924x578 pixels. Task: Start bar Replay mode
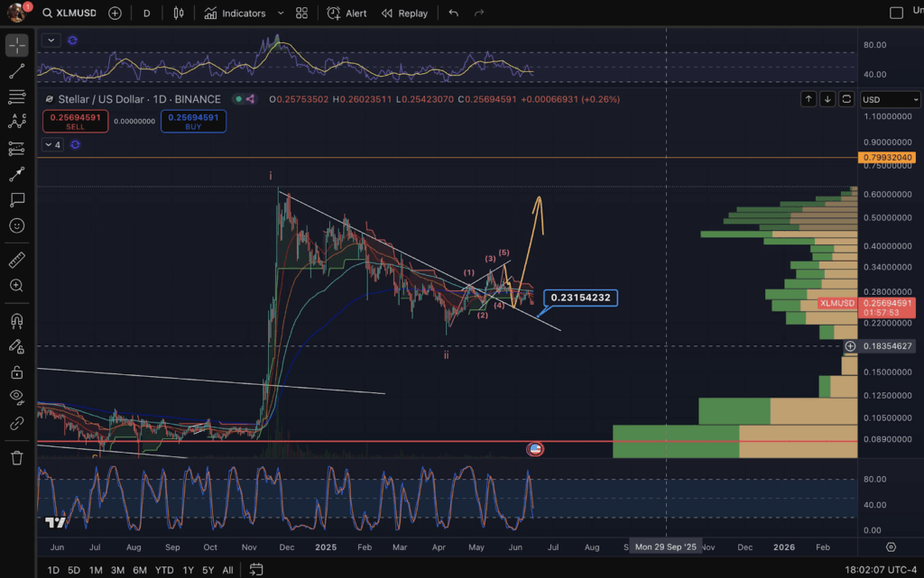click(404, 13)
